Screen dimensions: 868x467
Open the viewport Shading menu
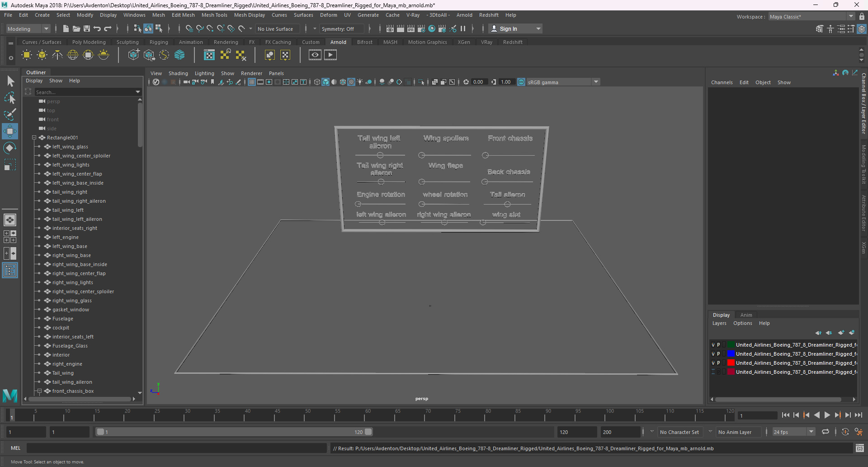[x=178, y=73]
